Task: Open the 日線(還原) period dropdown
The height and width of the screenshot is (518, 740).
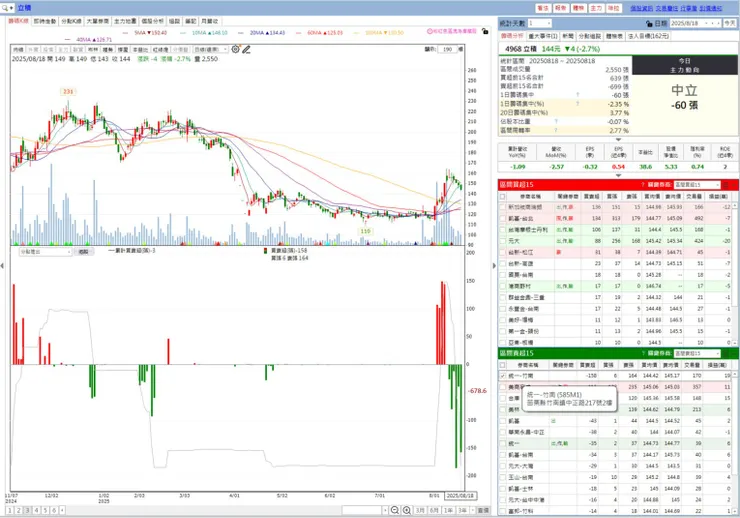Action: [211, 49]
